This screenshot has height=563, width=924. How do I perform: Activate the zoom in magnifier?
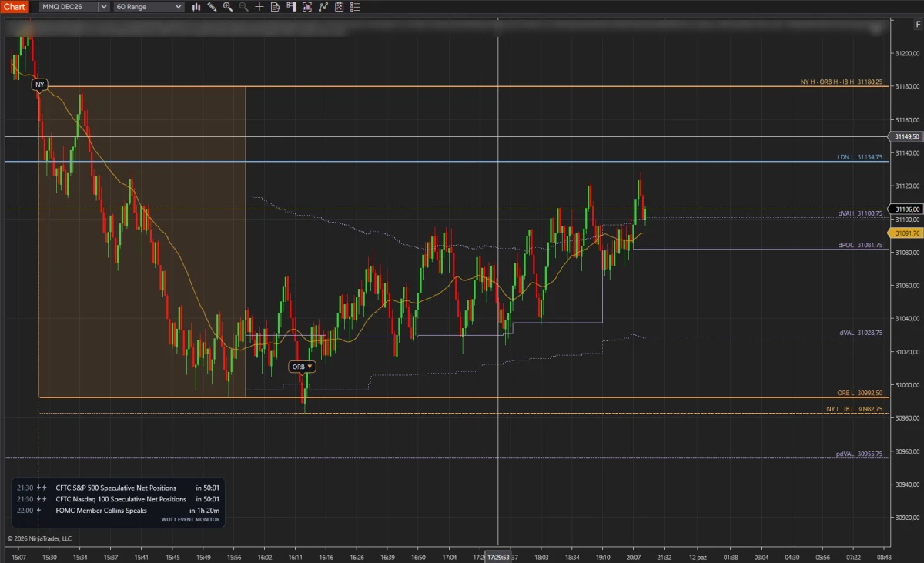pyautogui.click(x=228, y=7)
